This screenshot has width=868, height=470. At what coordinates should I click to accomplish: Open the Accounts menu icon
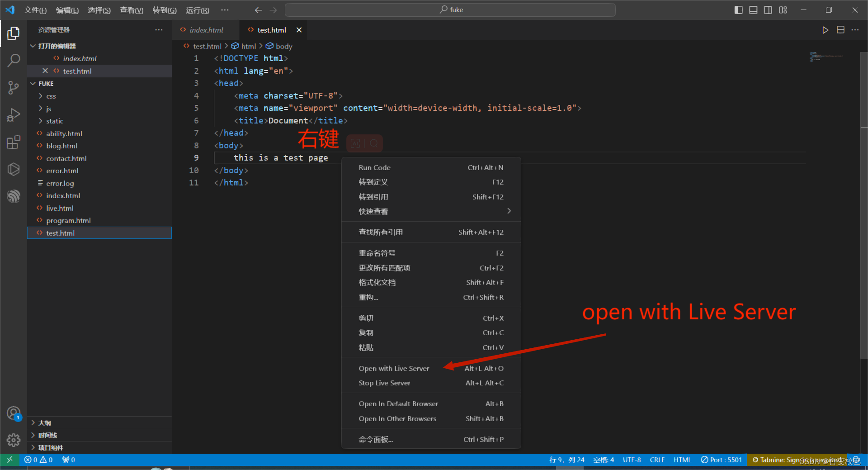(x=14, y=413)
